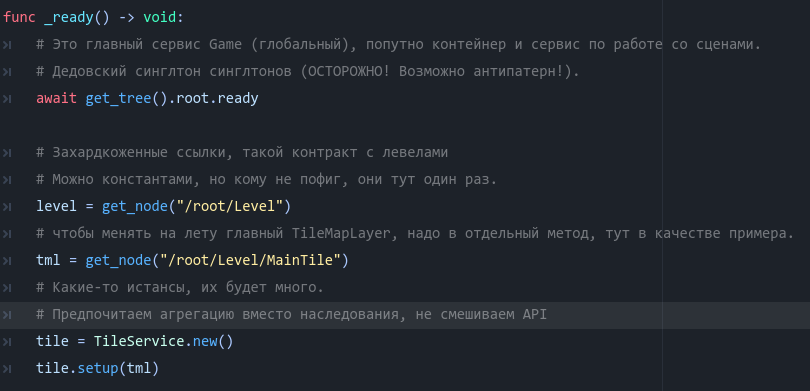The width and height of the screenshot is (810, 391).
Task: Click the get_node call on the tml line
Action: coord(118,260)
